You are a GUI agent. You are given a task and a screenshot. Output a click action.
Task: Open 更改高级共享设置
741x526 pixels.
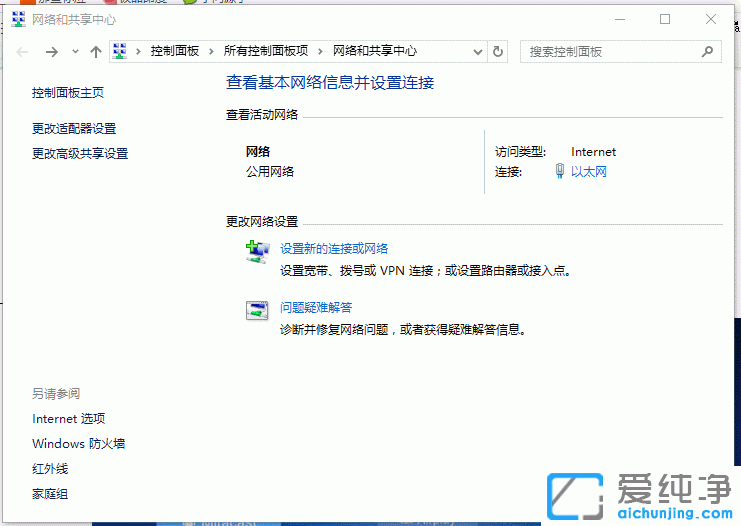[80, 154]
